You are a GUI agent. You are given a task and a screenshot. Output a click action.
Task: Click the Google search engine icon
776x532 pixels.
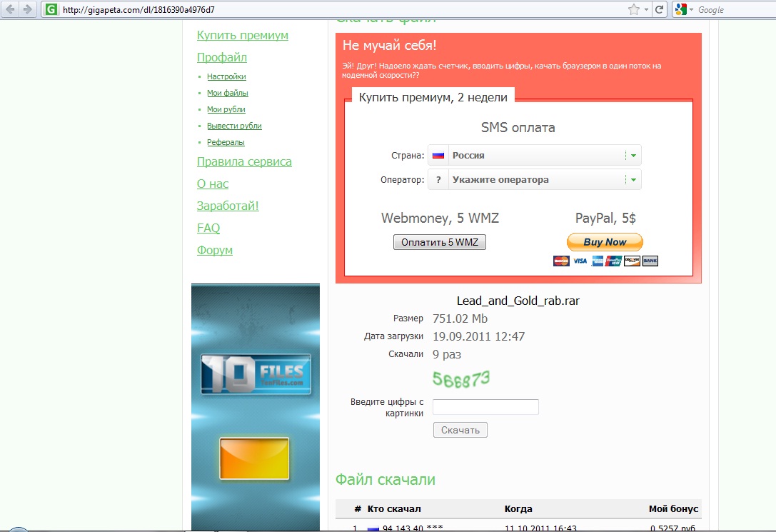click(x=680, y=9)
